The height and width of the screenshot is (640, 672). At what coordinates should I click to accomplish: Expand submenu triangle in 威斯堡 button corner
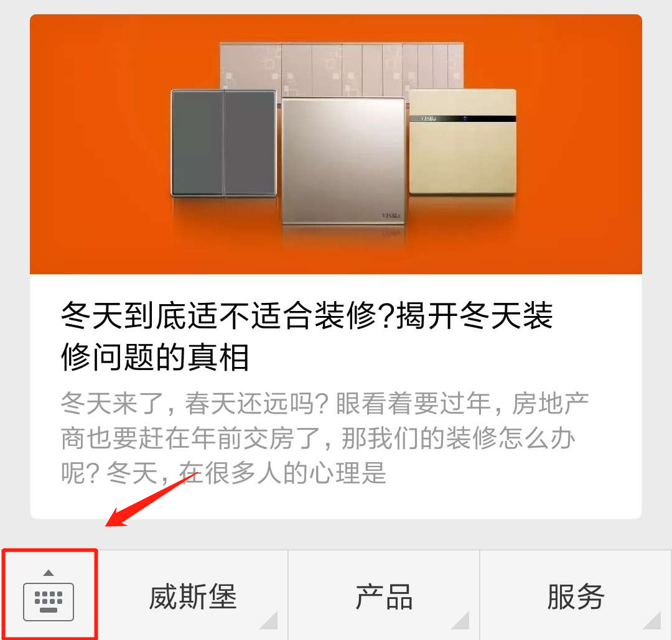pos(269,620)
